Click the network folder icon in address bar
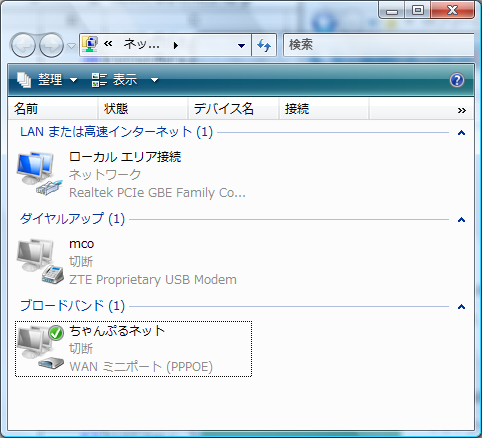The height and width of the screenshot is (438, 482). 90,44
